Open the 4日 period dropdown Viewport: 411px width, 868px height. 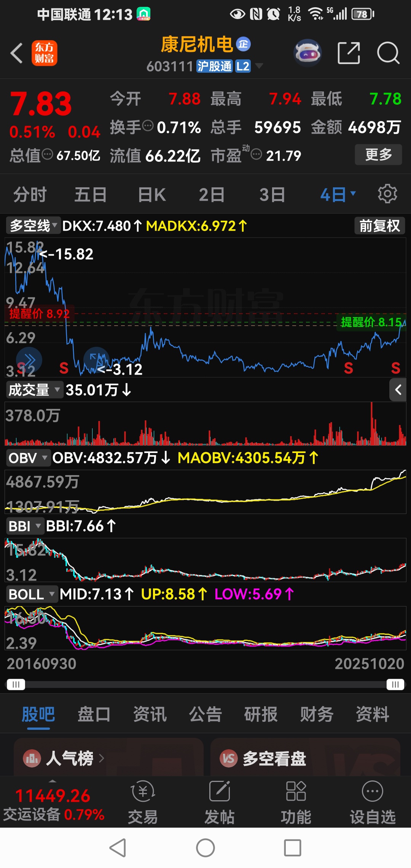coord(338,195)
